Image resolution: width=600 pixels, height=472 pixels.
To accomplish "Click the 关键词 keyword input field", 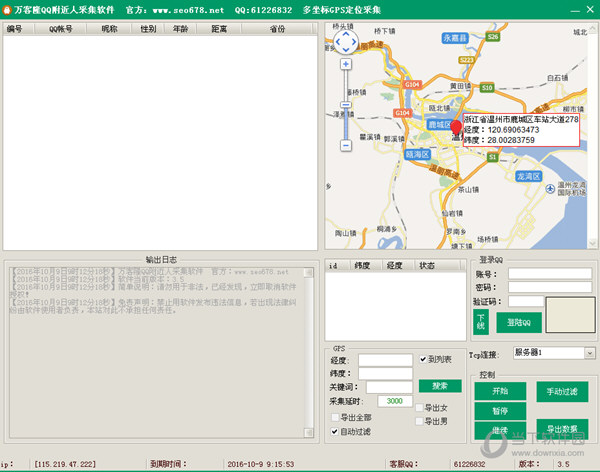I will click(x=388, y=387).
